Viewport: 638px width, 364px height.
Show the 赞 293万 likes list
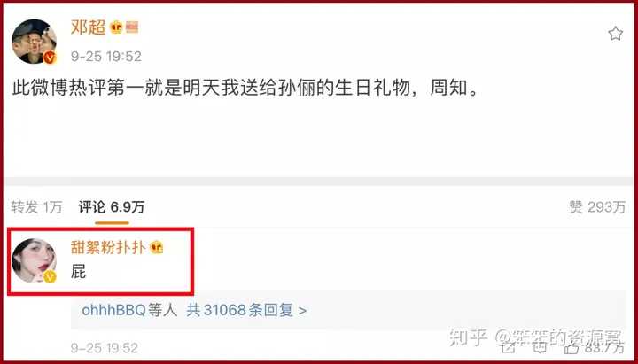click(597, 207)
